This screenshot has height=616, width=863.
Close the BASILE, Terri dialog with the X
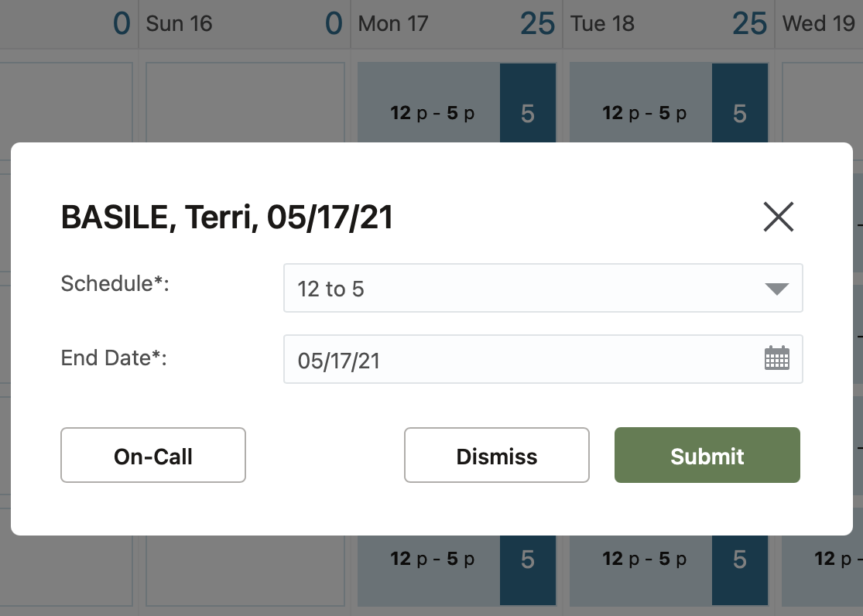[779, 217]
